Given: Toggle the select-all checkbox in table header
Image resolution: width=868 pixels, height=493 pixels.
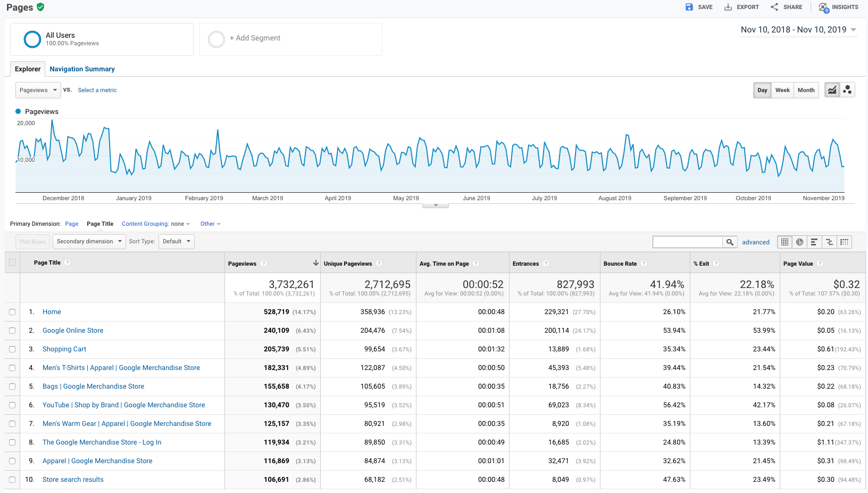Looking at the screenshot, I should pyautogui.click(x=12, y=262).
